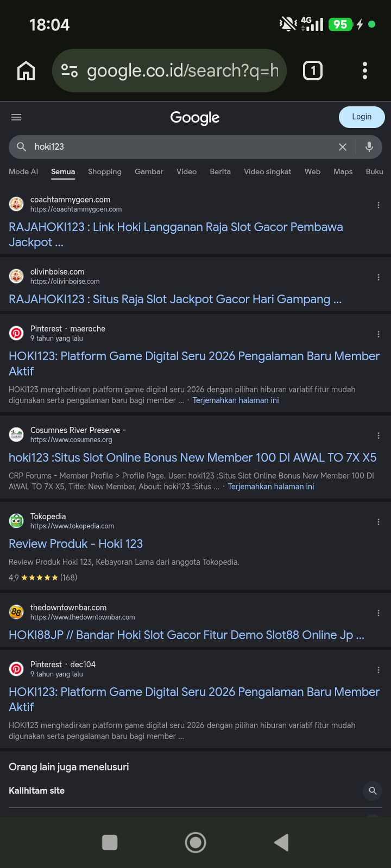
Task: Click Terjemahkan halaman ini for Cosumnes result
Action: (271, 487)
